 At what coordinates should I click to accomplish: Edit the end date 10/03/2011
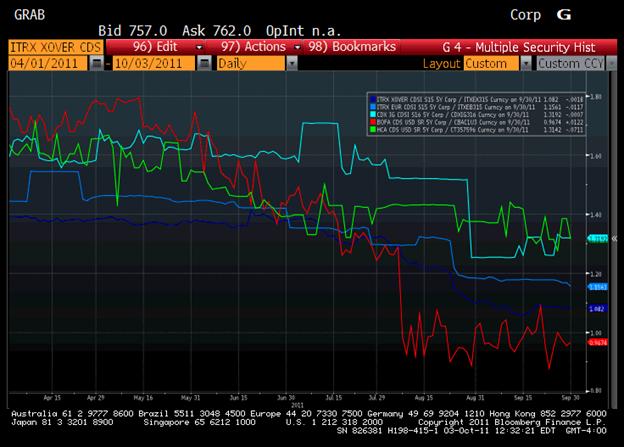[154, 63]
